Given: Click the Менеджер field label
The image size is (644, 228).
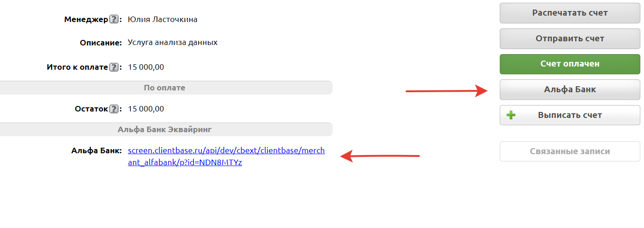Looking at the screenshot, I should 86,20.
